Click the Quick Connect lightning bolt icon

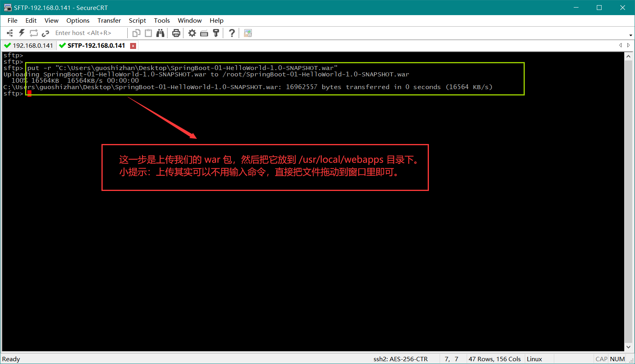pyautogui.click(x=22, y=33)
